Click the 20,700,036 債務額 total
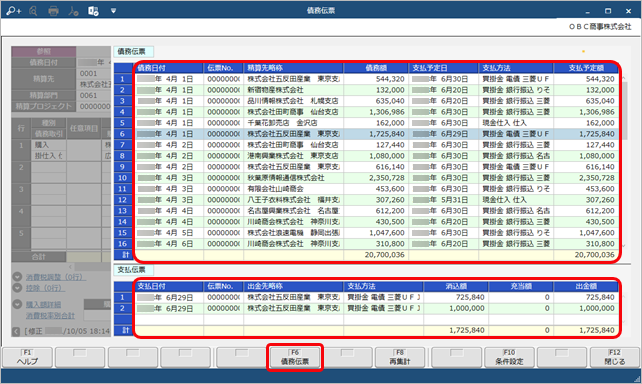 pyautogui.click(x=376, y=255)
